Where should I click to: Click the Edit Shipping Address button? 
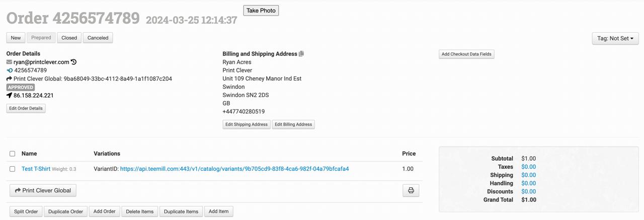(x=246, y=125)
